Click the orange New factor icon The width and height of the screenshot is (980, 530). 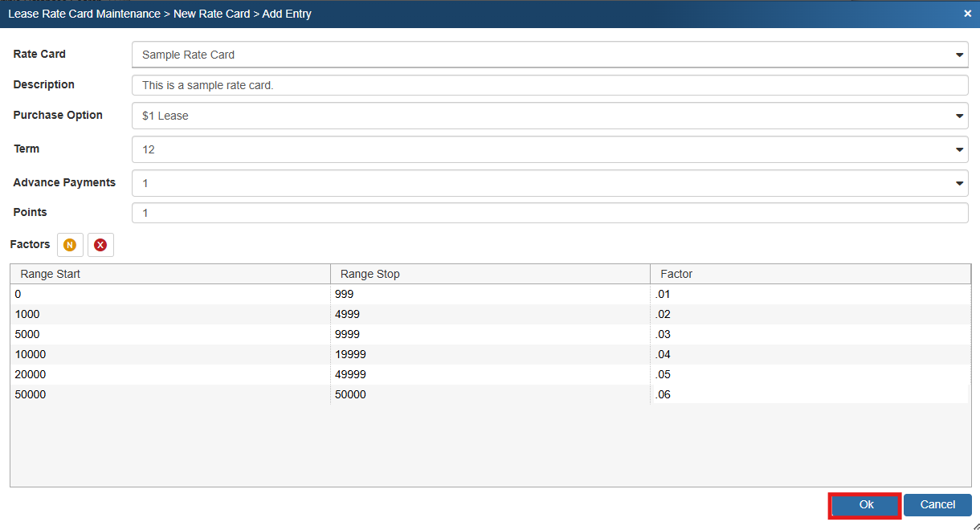[70, 245]
